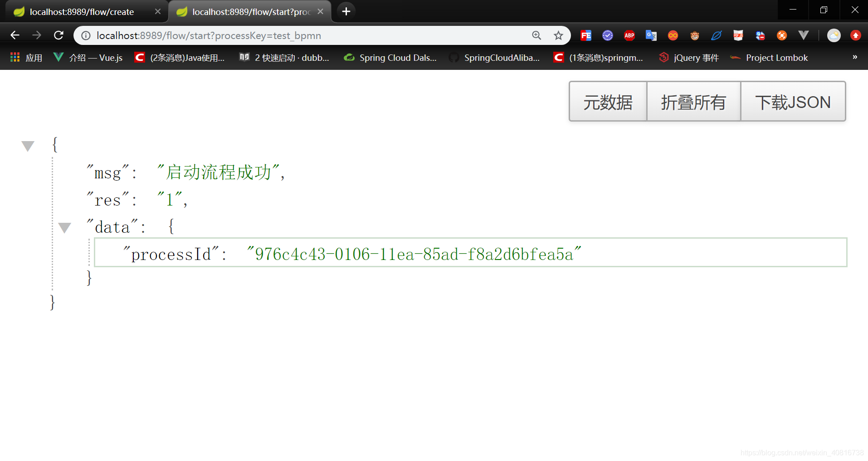This screenshot has height=461, width=868.
Task: Click the 折叠所有 button
Action: click(693, 102)
